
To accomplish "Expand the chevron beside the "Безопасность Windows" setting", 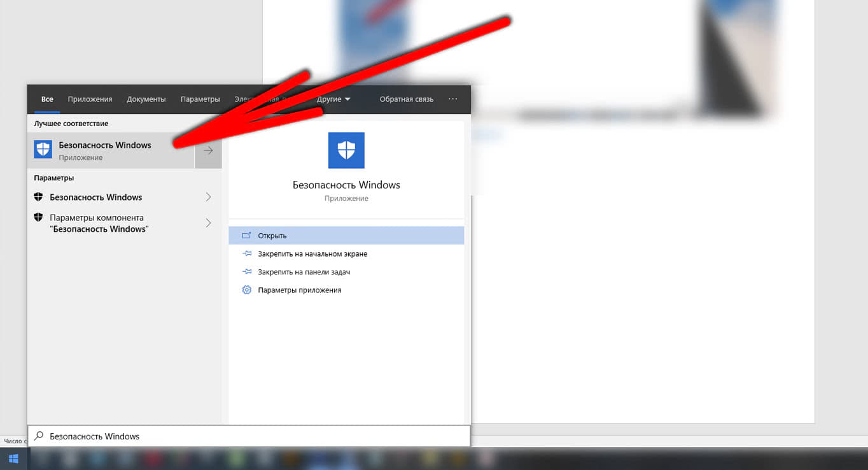I will pos(208,197).
